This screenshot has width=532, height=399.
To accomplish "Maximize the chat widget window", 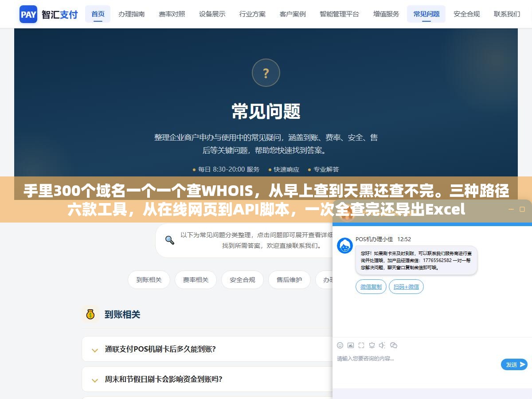I will [522, 209].
